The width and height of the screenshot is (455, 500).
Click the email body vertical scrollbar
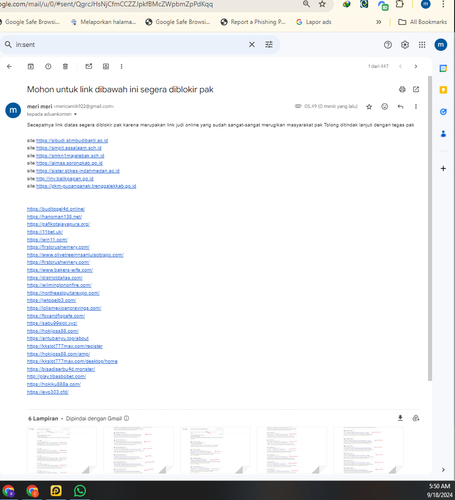(x=430, y=228)
